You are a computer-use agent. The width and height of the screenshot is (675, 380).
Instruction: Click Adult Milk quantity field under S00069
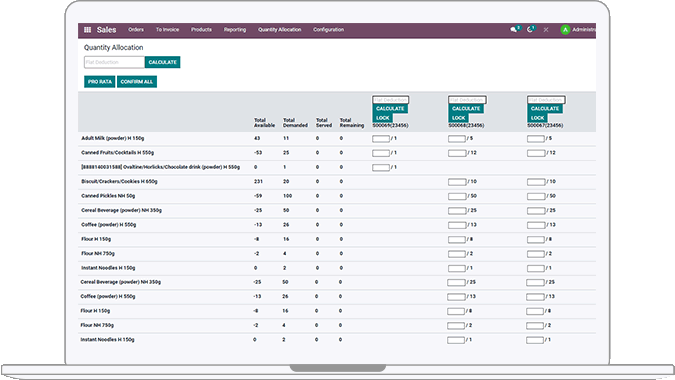pos(381,139)
